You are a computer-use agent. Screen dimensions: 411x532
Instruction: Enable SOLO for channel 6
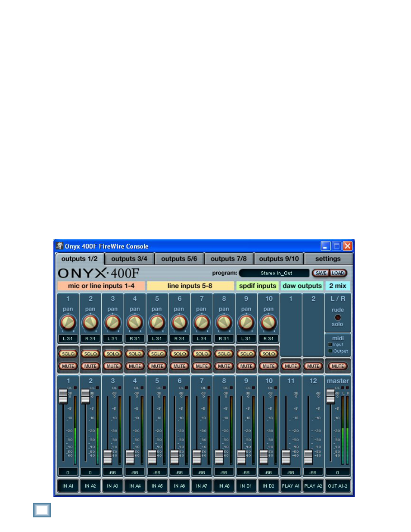point(180,354)
